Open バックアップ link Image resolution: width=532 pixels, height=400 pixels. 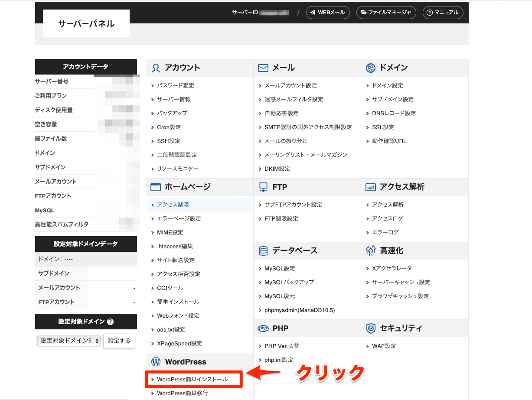(172, 113)
